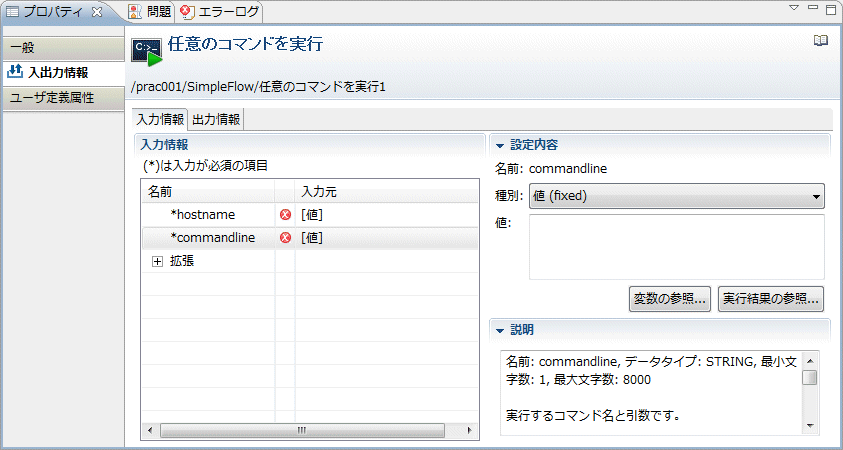Open the エラーログ tab
The image size is (843, 450).
pos(220,12)
